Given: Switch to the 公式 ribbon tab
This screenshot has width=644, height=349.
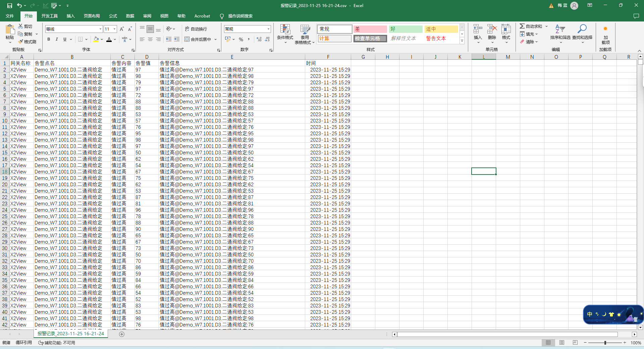Looking at the screenshot, I should coord(113,16).
